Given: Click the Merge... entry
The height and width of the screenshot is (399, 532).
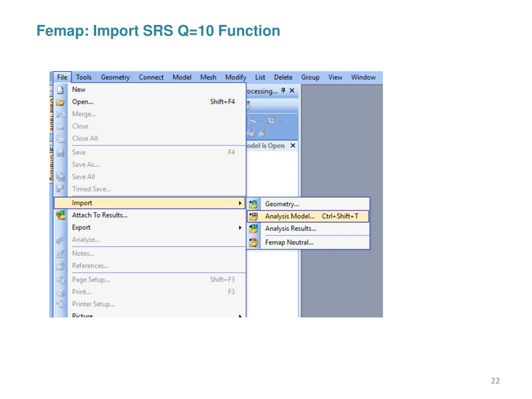Looking at the screenshot, I should 150,114.
